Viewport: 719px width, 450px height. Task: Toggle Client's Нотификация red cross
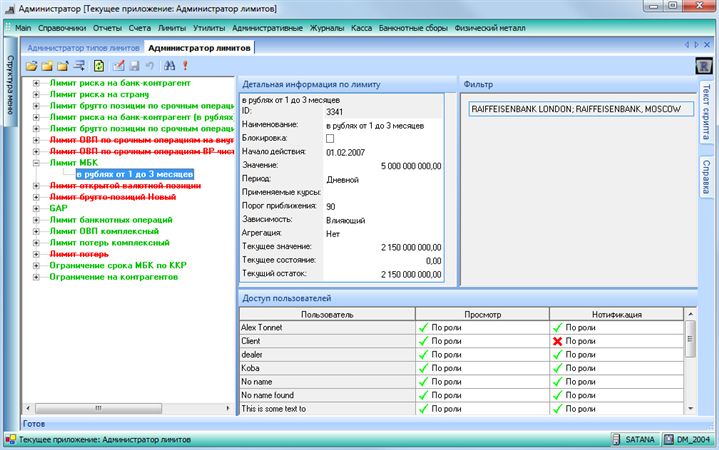pyautogui.click(x=557, y=341)
